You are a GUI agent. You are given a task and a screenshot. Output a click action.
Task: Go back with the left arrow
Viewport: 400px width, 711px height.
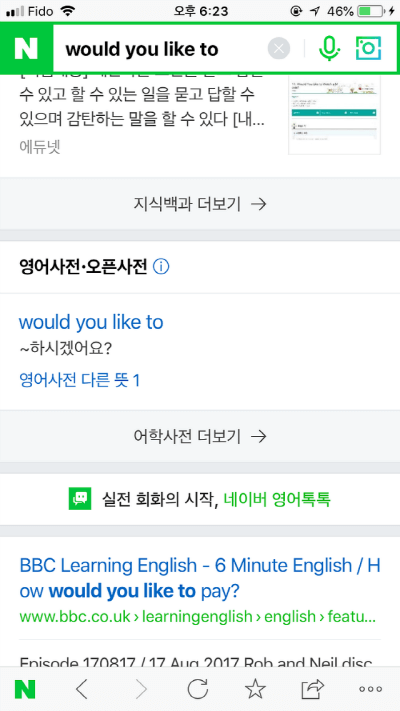tap(82, 689)
